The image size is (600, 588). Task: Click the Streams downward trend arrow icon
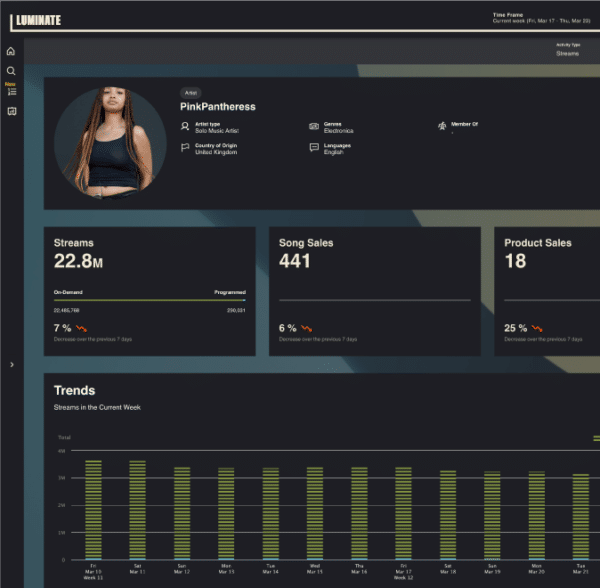82,328
